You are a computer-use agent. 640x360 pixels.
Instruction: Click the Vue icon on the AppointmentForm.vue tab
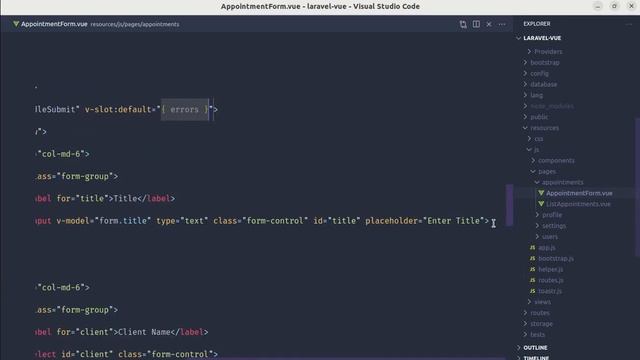16,24
